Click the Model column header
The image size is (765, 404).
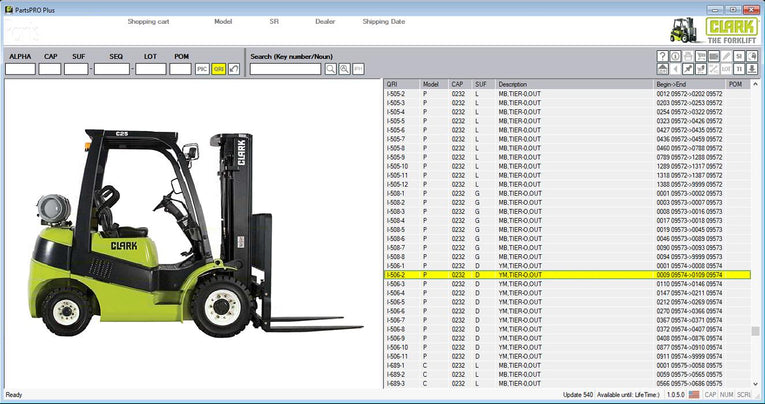tap(431, 85)
